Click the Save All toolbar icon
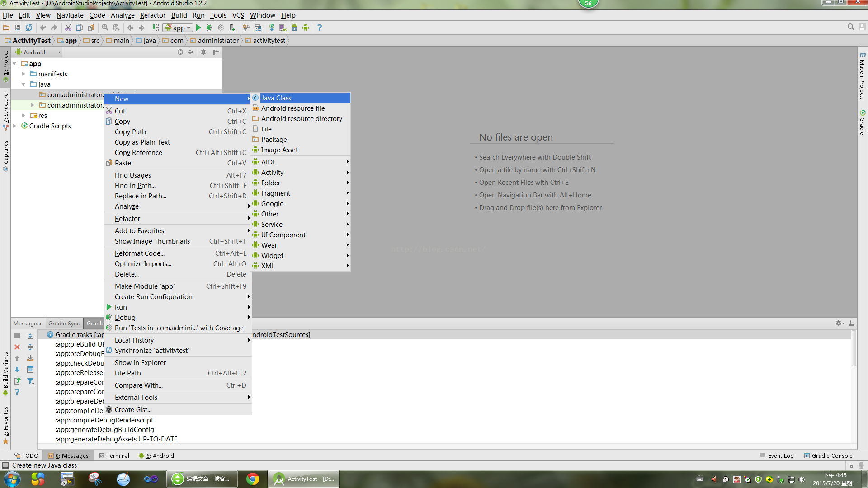The width and height of the screenshot is (868, 488). pos(18,28)
